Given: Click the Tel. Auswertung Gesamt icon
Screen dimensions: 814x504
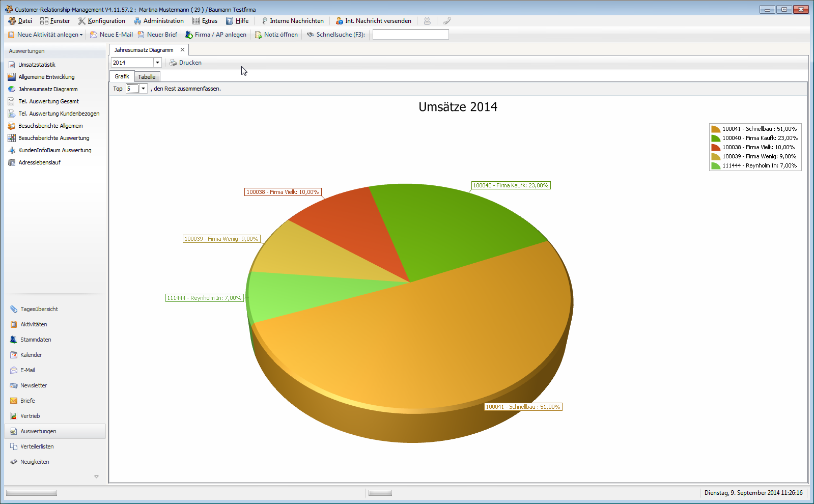Looking at the screenshot, I should point(12,101).
